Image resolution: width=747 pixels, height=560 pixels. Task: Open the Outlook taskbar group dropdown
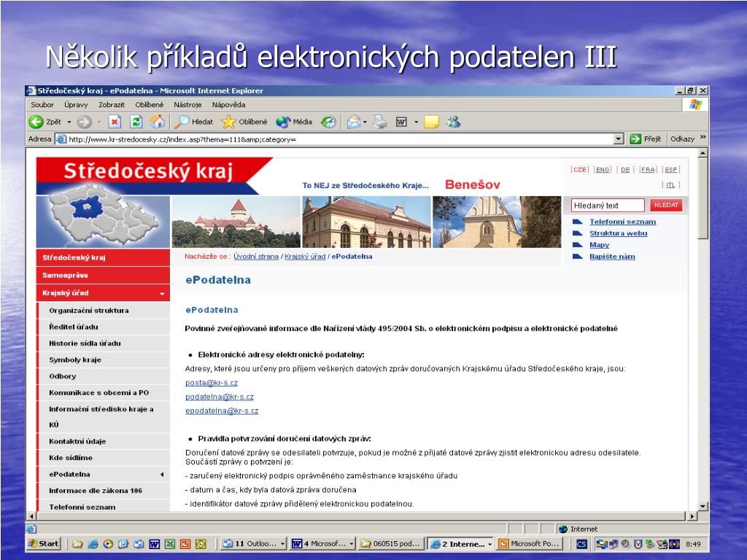point(282,544)
